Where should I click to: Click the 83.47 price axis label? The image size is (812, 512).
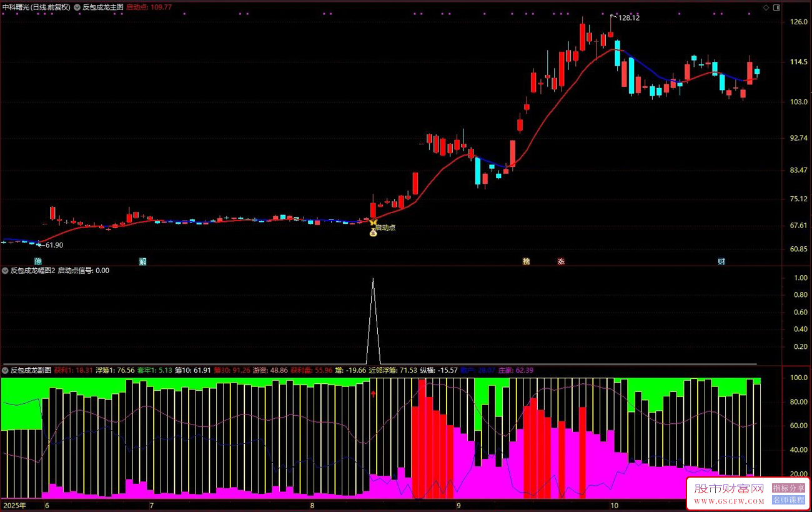[x=799, y=170]
